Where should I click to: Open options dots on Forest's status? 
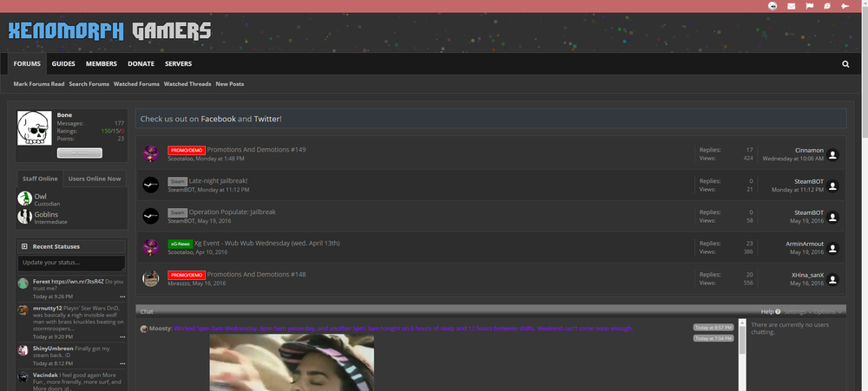coord(122,297)
